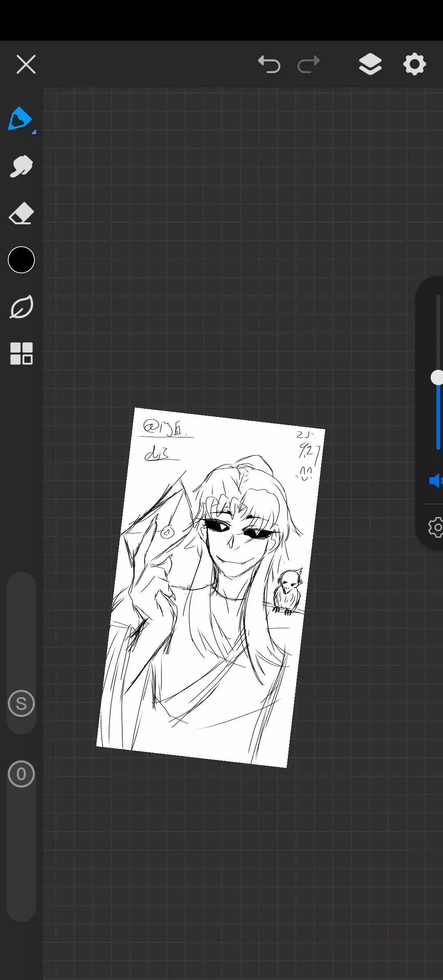This screenshot has height=980, width=443.
Task: Open the Layers panel
Action: tap(370, 64)
